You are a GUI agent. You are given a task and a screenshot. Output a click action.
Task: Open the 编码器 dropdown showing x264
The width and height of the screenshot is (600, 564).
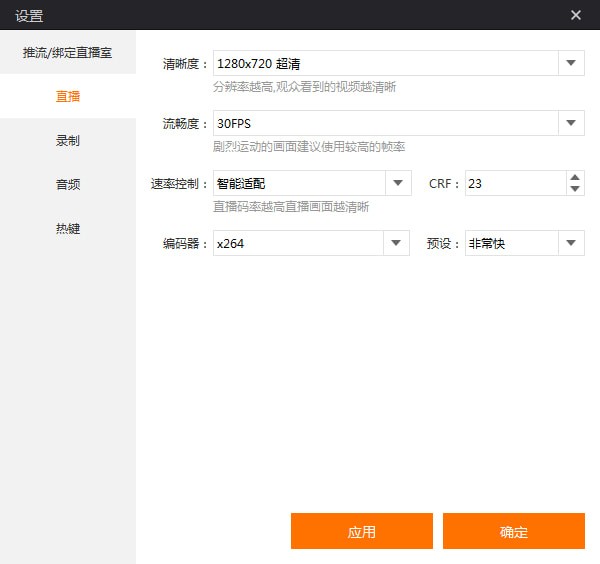311,243
